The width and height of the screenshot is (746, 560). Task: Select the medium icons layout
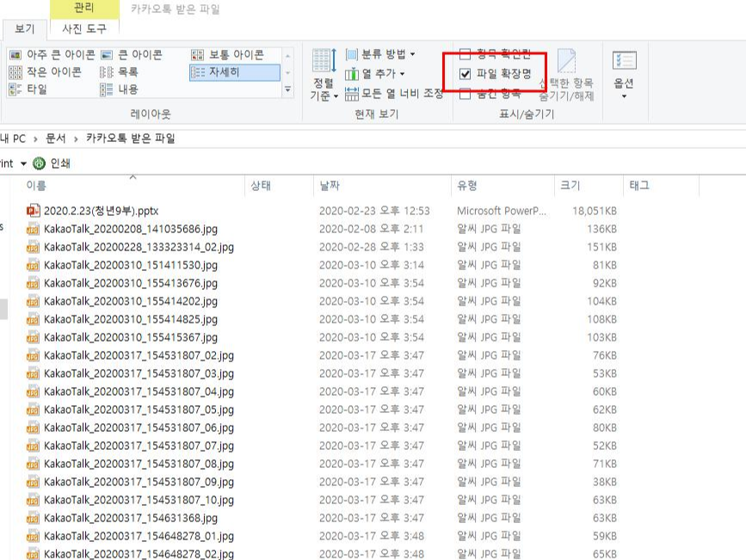(227, 55)
